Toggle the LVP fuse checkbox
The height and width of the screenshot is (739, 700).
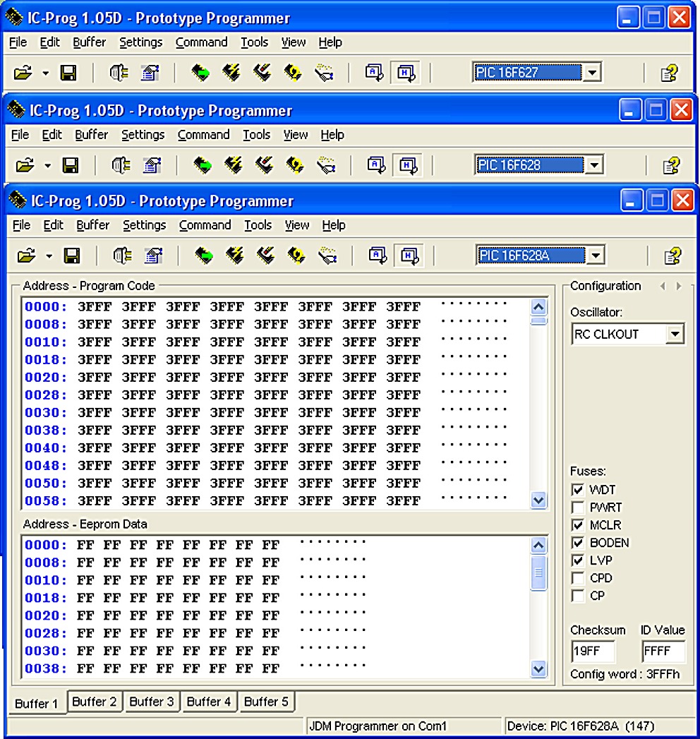(x=577, y=560)
